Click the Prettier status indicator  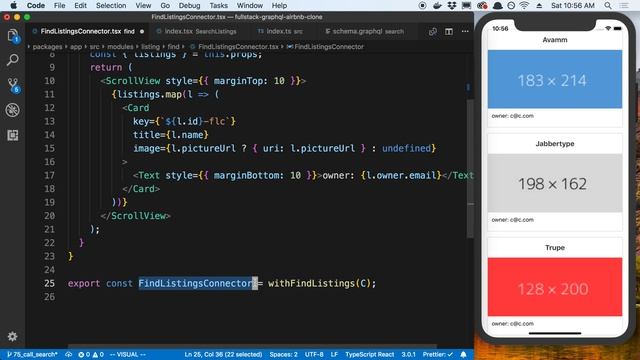point(438,354)
